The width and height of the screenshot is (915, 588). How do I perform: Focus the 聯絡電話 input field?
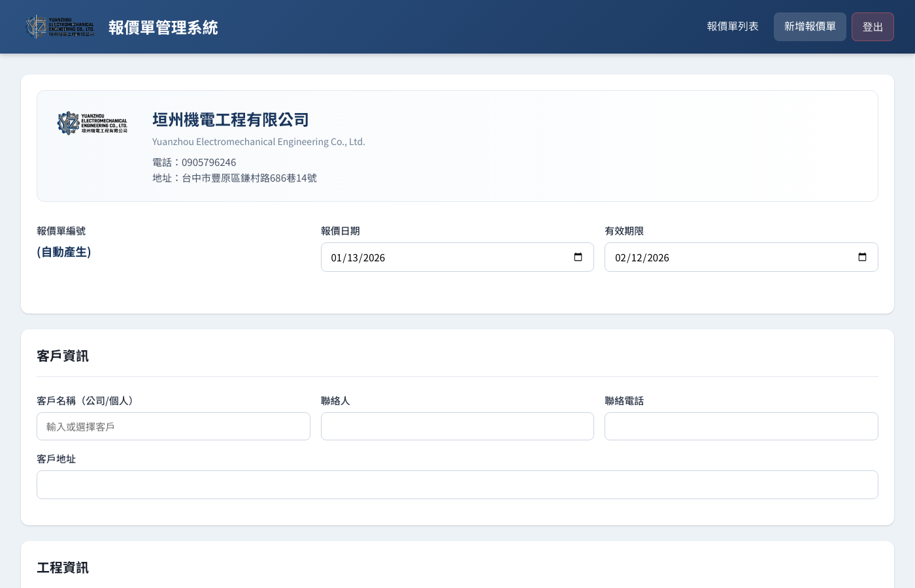tap(741, 426)
